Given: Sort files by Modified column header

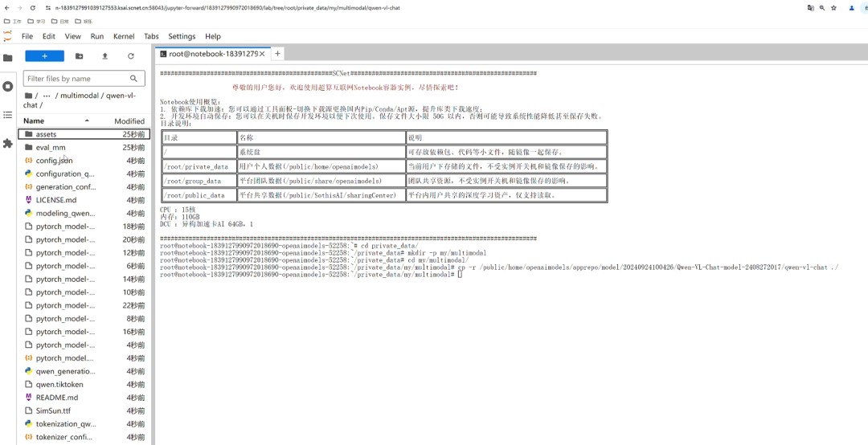Looking at the screenshot, I should tap(129, 120).
